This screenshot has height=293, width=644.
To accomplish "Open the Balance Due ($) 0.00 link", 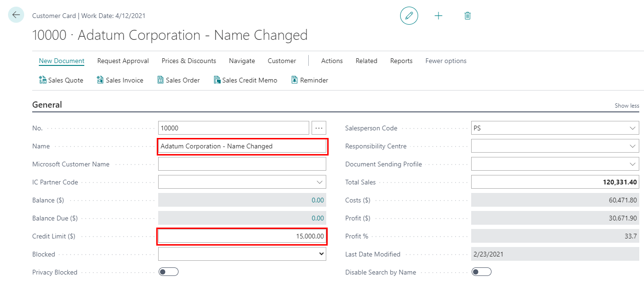I will (318, 218).
